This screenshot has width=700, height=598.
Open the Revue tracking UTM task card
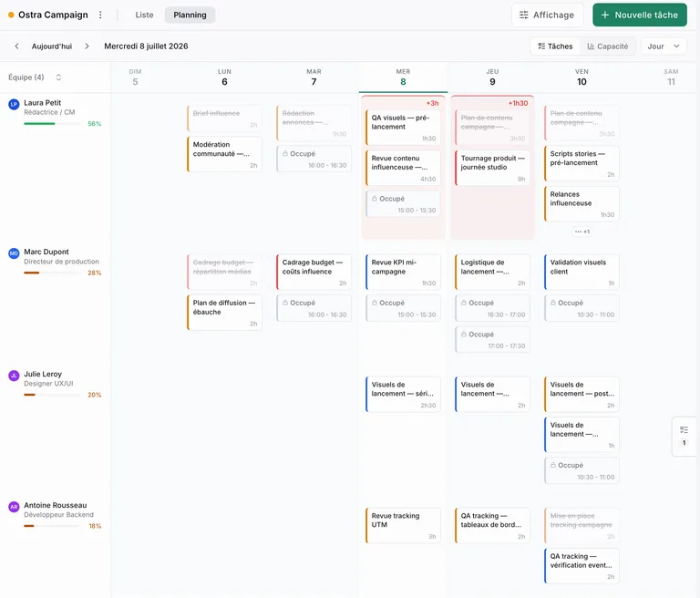click(403, 525)
